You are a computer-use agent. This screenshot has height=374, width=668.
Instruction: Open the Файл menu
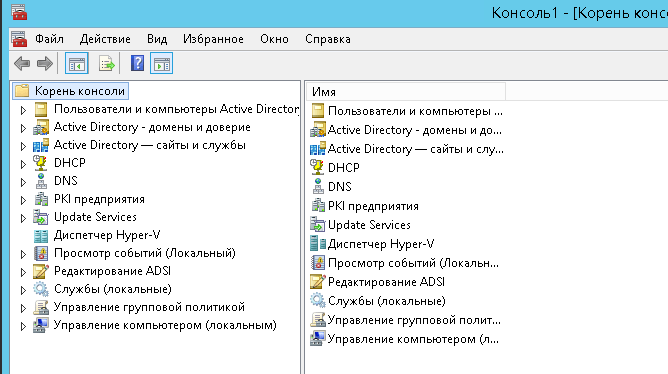tap(49, 39)
